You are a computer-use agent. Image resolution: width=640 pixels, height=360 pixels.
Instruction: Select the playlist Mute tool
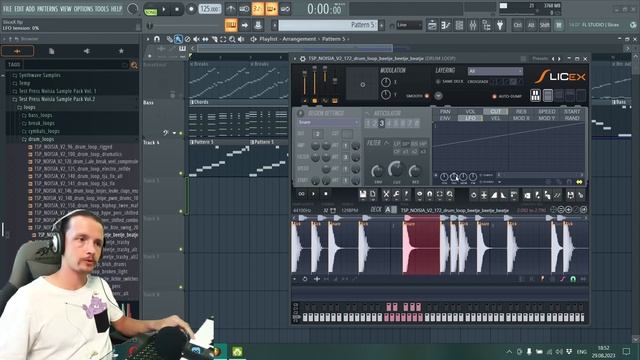click(196, 39)
